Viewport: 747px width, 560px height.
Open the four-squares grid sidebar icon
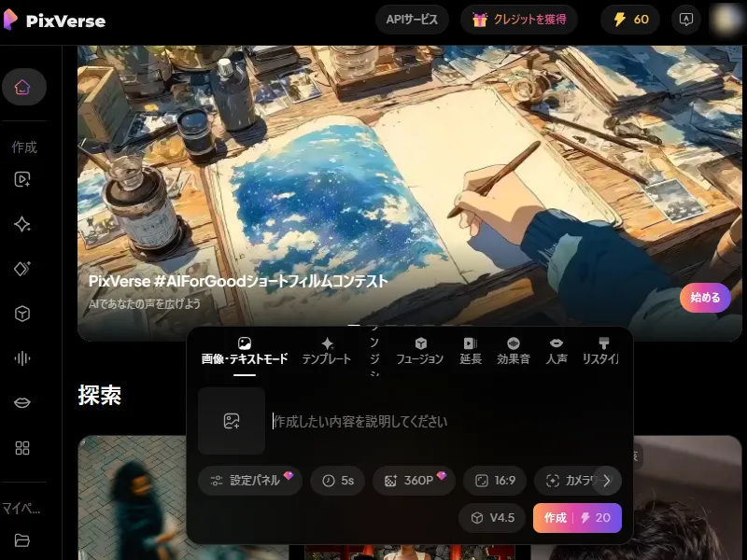coord(22,448)
